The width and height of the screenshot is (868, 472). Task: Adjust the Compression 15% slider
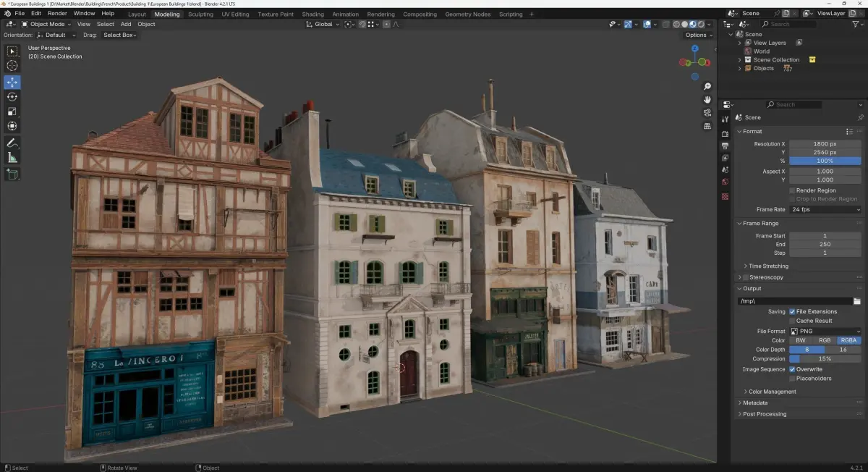[825, 358]
